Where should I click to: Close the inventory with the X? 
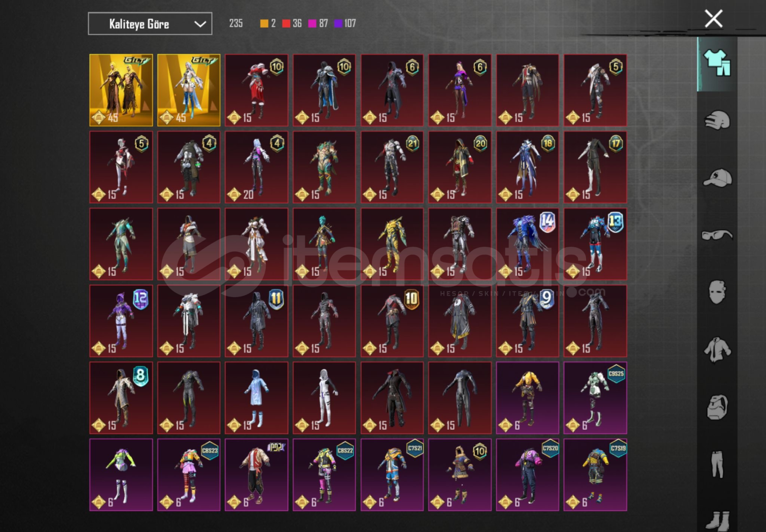[713, 19]
